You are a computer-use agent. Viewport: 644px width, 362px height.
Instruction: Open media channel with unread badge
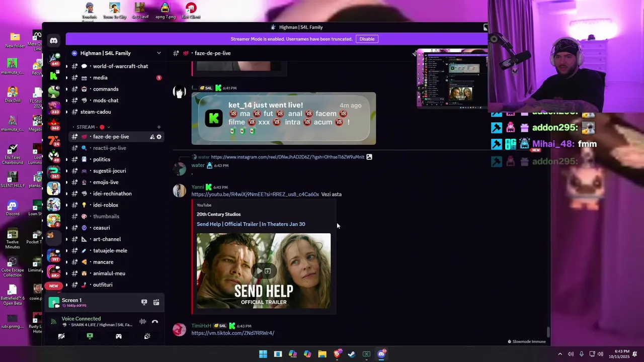(x=116, y=78)
